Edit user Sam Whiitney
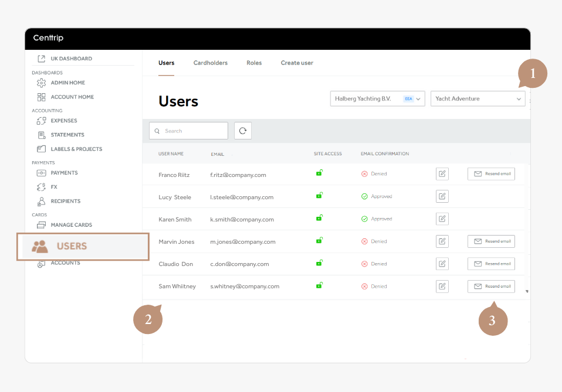 pyautogui.click(x=442, y=287)
